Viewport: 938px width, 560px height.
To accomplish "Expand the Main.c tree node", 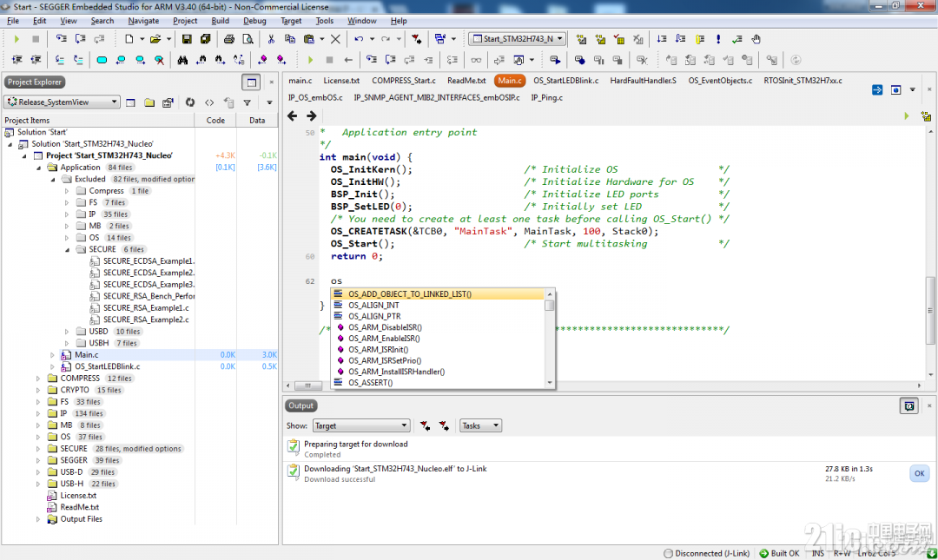I will [53, 355].
